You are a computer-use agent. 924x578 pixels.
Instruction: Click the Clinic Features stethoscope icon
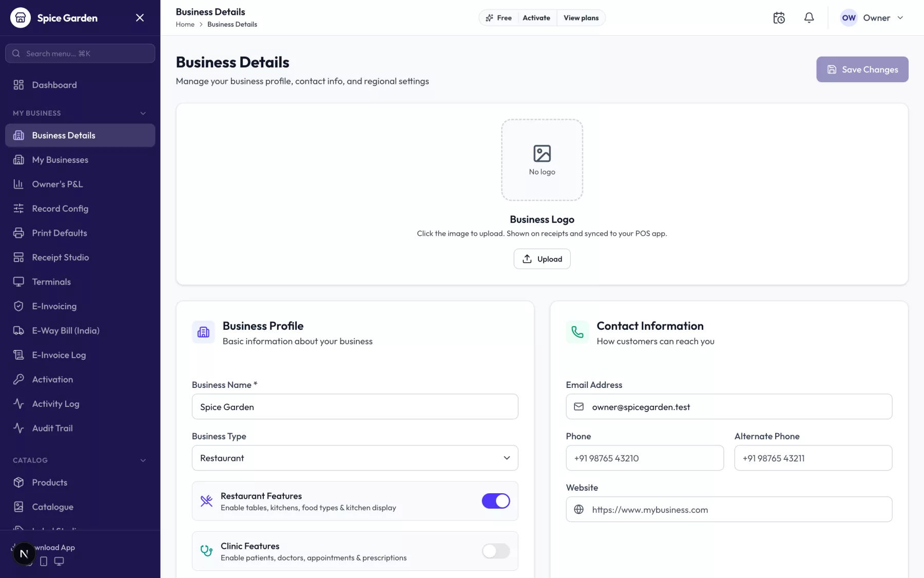206,551
